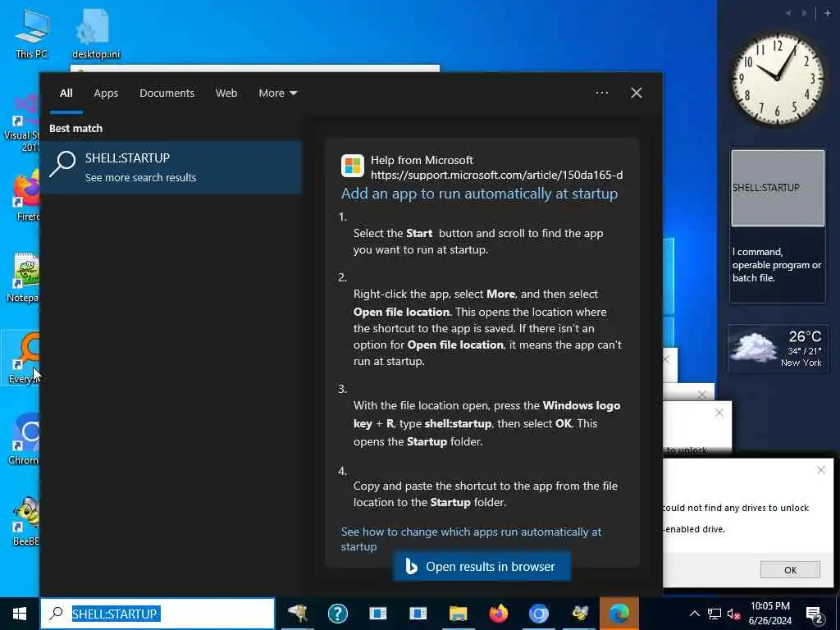Open the blue question mark help icon in taskbar
Screen dimensions: 840x630
click(x=337, y=614)
